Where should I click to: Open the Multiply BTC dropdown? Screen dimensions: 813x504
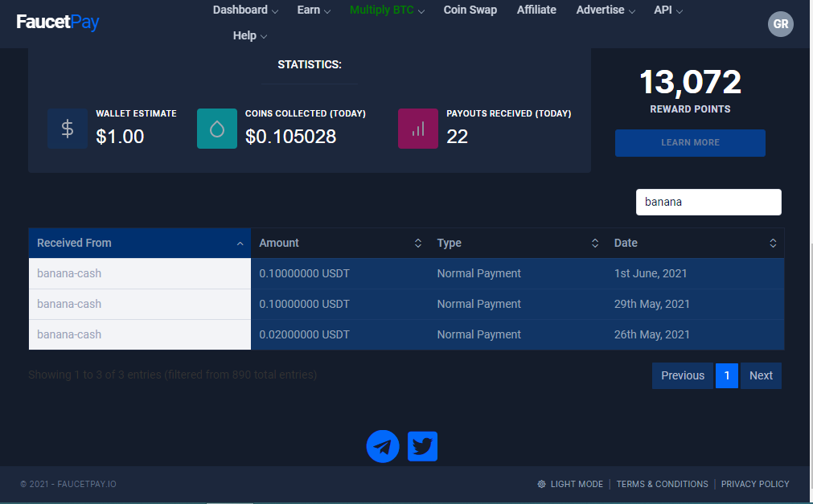coord(387,10)
